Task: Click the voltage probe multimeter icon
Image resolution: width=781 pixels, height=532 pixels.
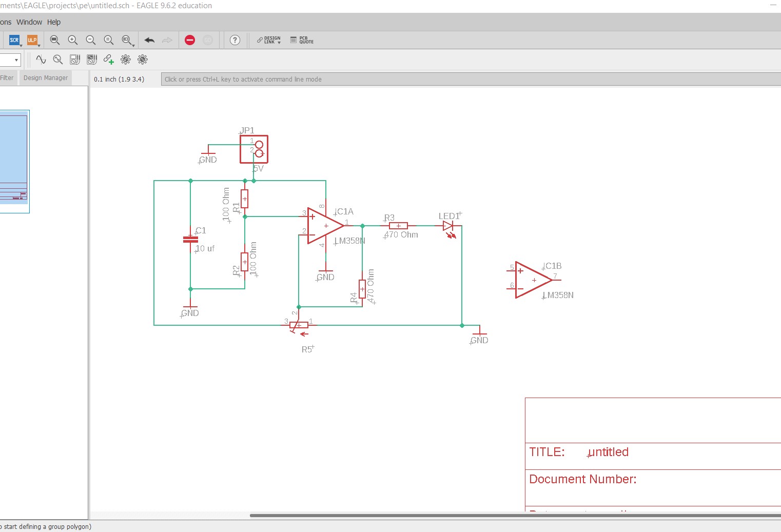Action: (75, 60)
